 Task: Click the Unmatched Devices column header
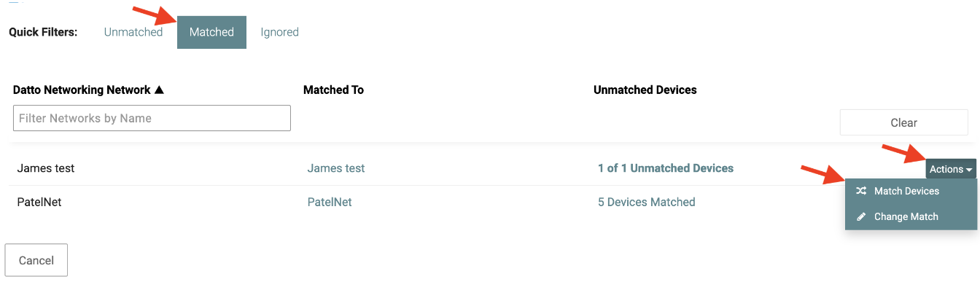(x=645, y=90)
